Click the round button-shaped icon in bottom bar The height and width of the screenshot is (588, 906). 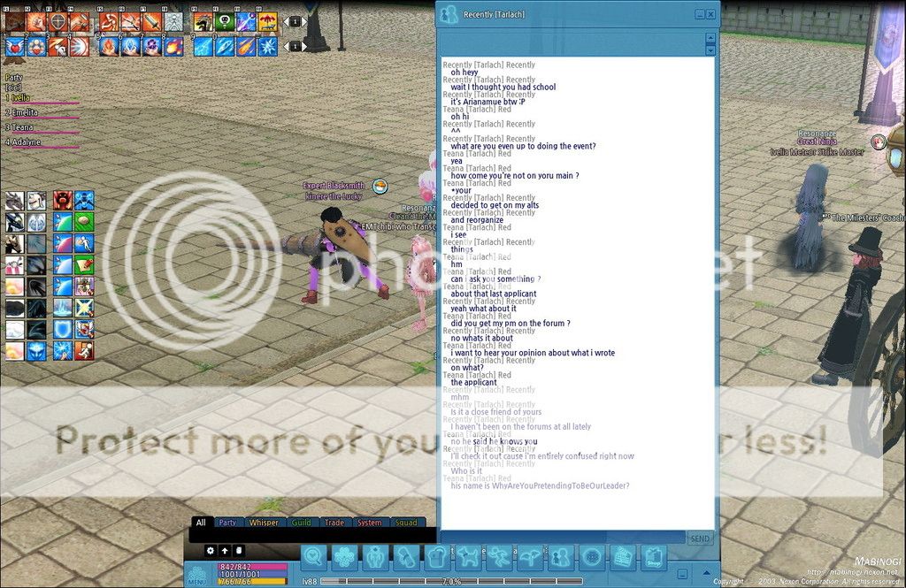[592, 557]
